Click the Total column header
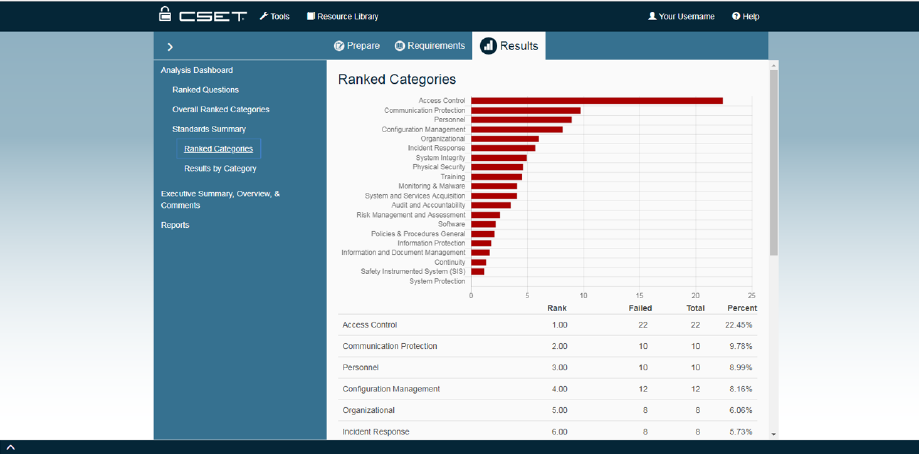This screenshot has height=454, width=919. pos(696,308)
